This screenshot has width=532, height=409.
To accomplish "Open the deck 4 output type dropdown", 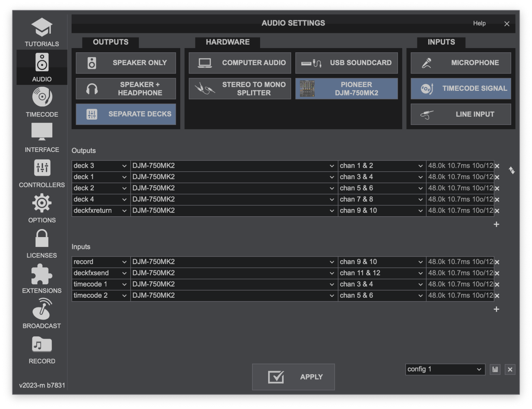I will [101, 199].
